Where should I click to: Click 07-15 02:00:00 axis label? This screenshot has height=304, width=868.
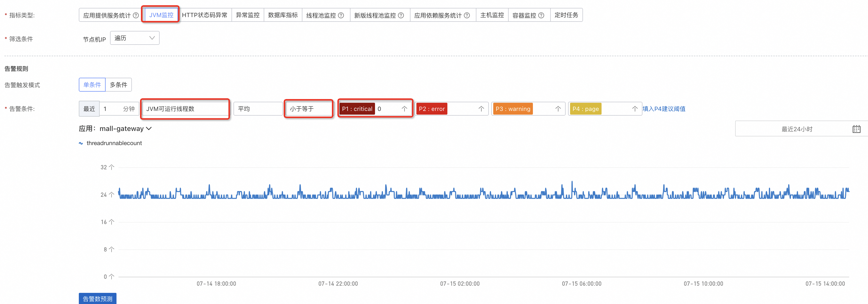(460, 284)
